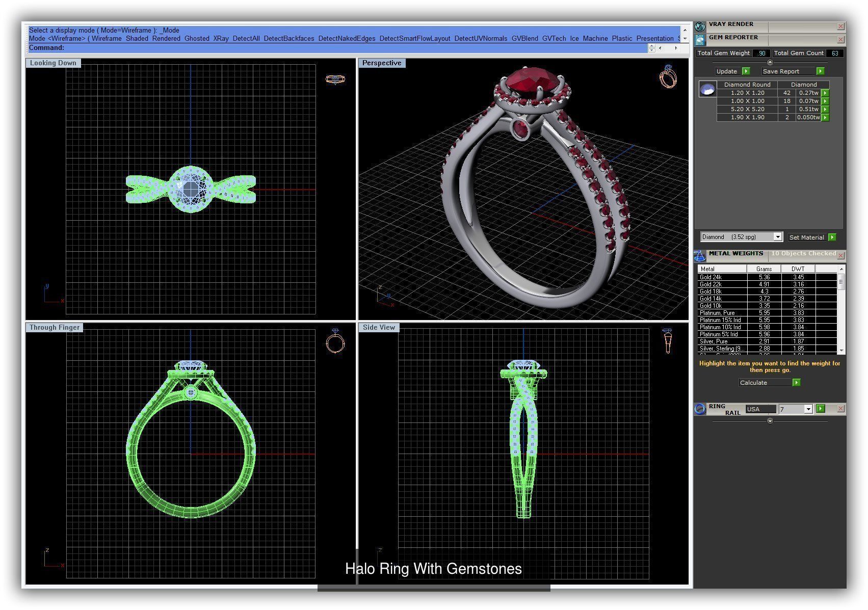Select the Perspective viewport tab

382,63
